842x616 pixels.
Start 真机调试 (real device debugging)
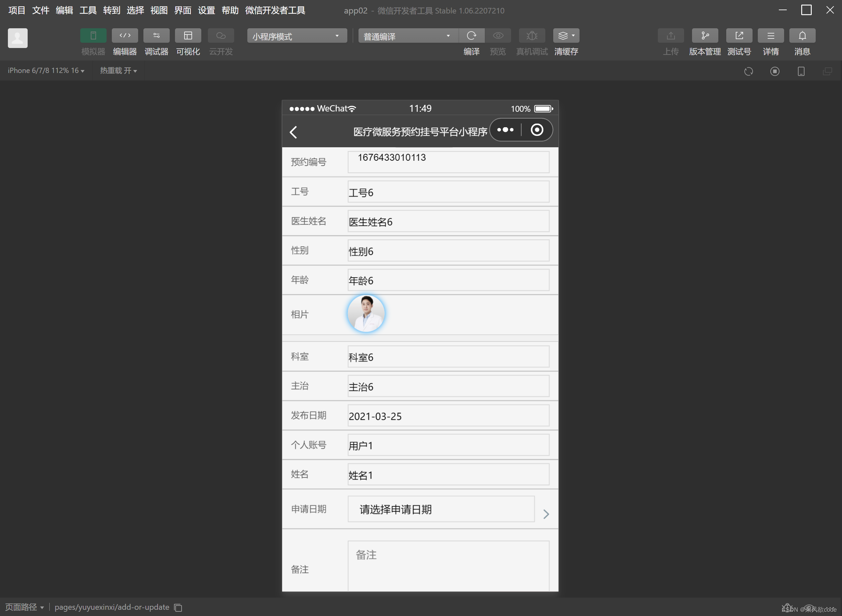532,36
